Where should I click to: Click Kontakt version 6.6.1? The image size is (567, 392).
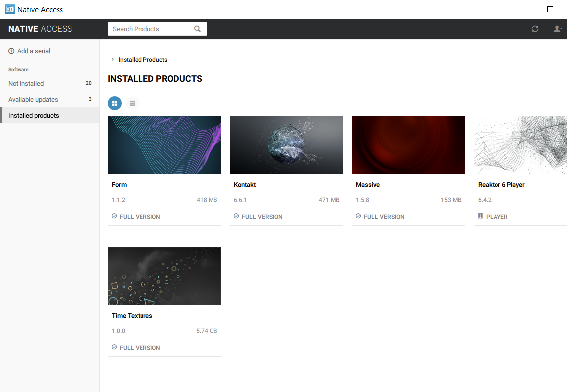(x=240, y=200)
